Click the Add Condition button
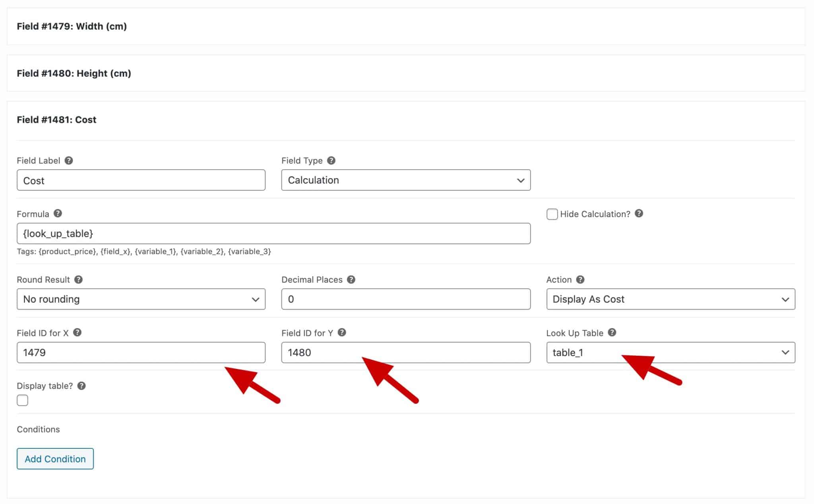 coord(55,458)
